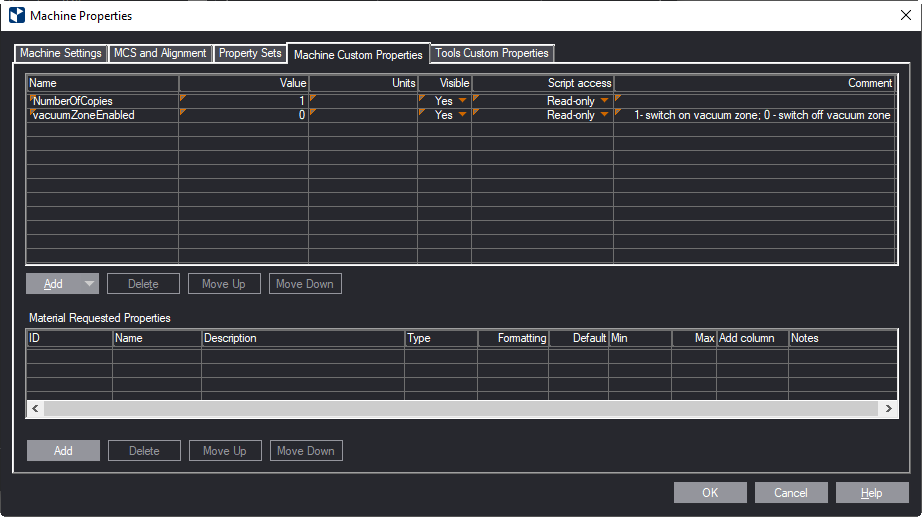Expand the Add button dropdown arrow
This screenshot has width=922, height=517.
90,284
